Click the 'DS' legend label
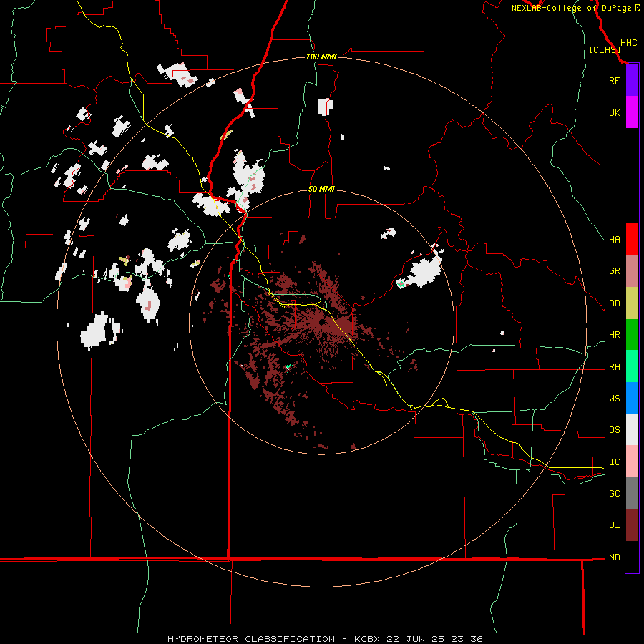Viewport: 644px width, 644px height. click(x=614, y=430)
